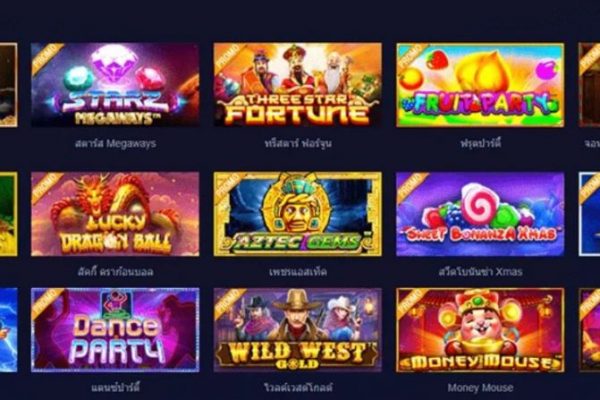Click the caption below Wild West Gold
The image size is (600, 400).
point(298,387)
